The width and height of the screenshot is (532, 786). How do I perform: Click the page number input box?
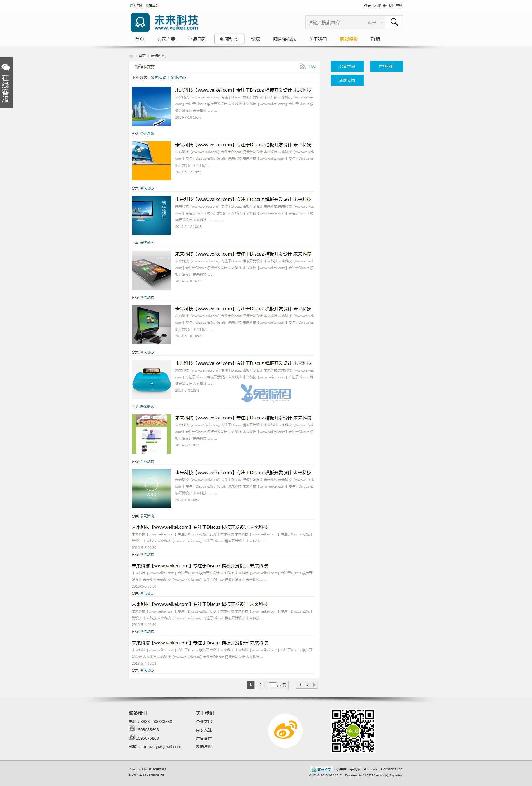point(272,685)
